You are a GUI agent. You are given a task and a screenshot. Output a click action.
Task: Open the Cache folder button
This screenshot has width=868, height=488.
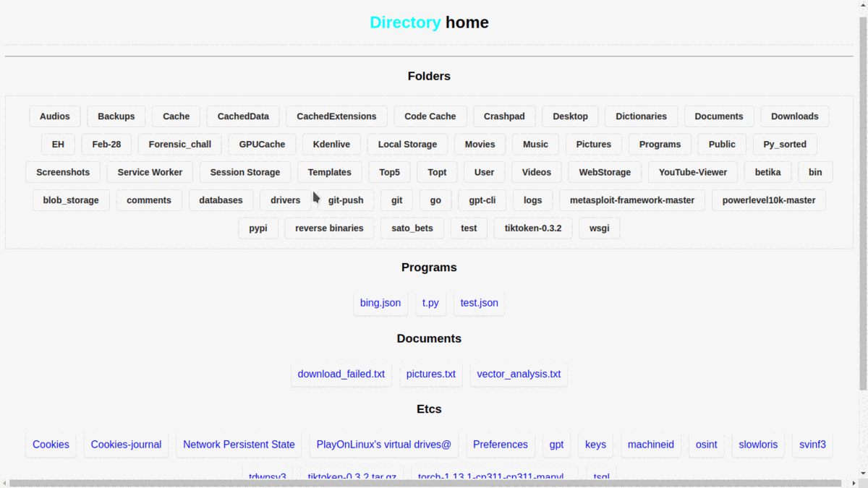(x=176, y=116)
